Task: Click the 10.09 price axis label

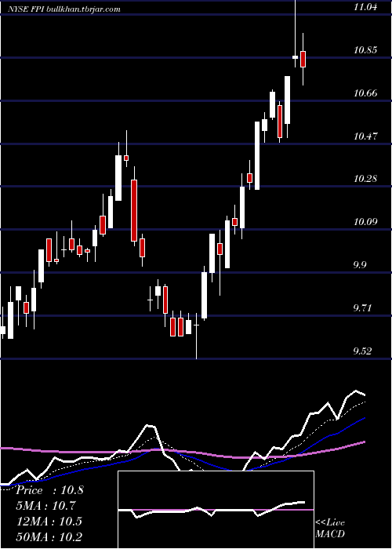Action: [x=365, y=222]
